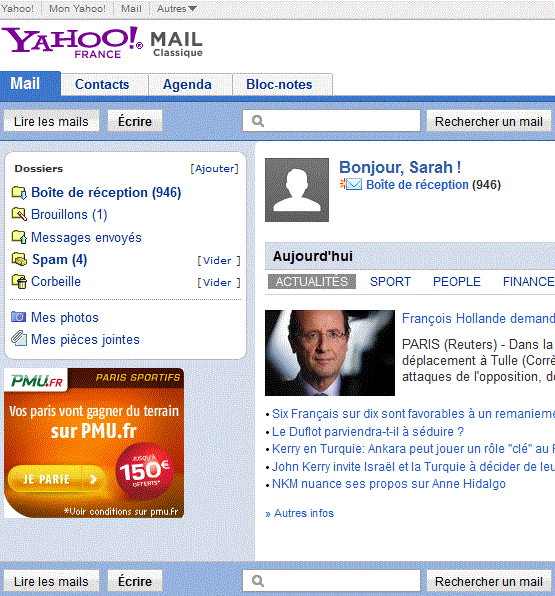
Task: Empty spam using its Vider link
Action: point(219,261)
